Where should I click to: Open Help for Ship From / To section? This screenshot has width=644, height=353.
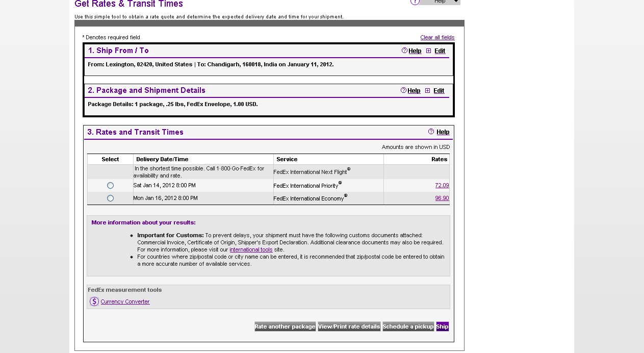(415, 51)
